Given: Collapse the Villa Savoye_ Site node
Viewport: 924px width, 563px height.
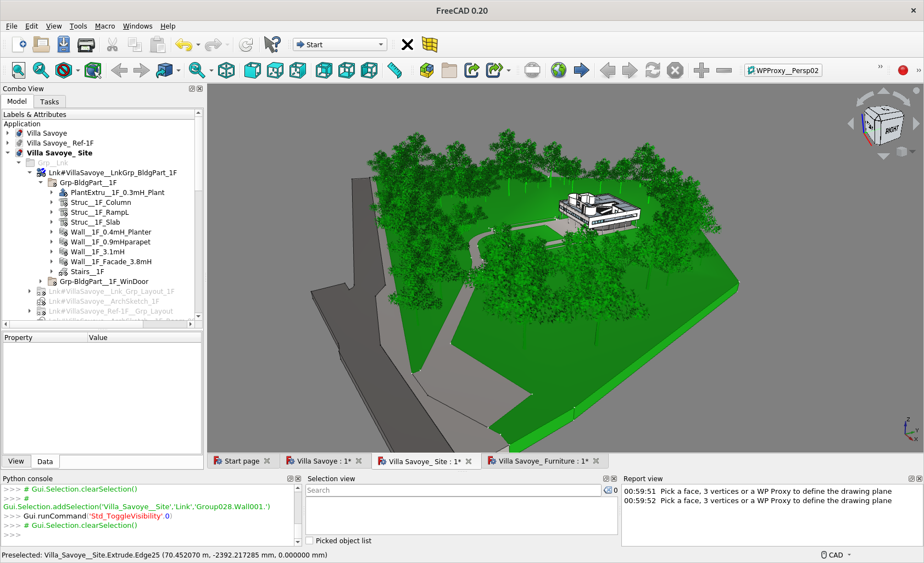Looking at the screenshot, I should point(8,153).
